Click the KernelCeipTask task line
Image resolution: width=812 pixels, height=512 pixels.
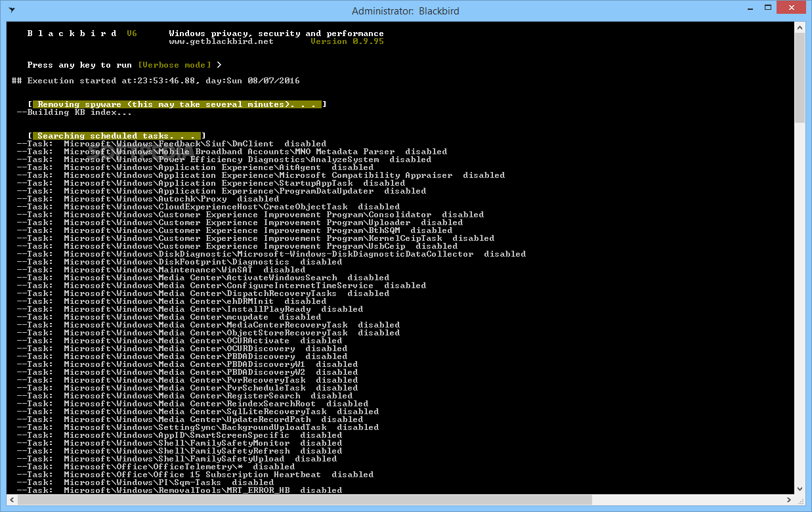tap(255, 238)
